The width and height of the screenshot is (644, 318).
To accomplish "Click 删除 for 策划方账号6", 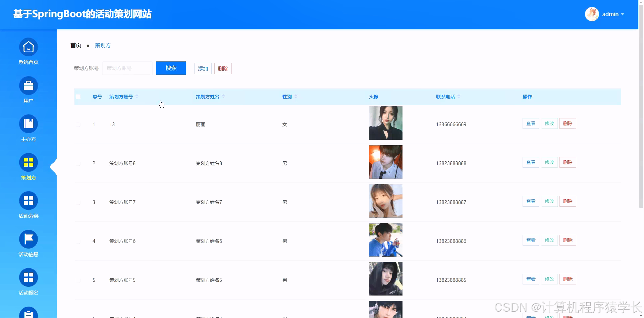I will point(568,240).
